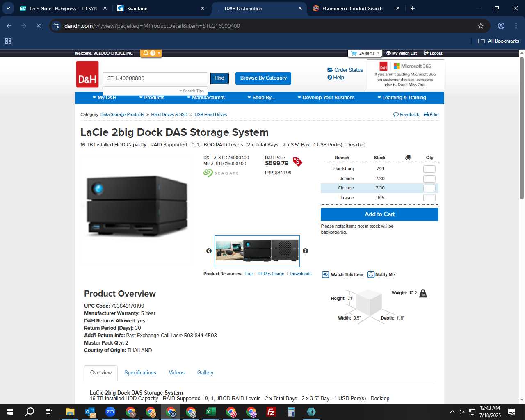Expand the My D&H menu
Viewport: 525px width, 420px height.
coord(105,98)
